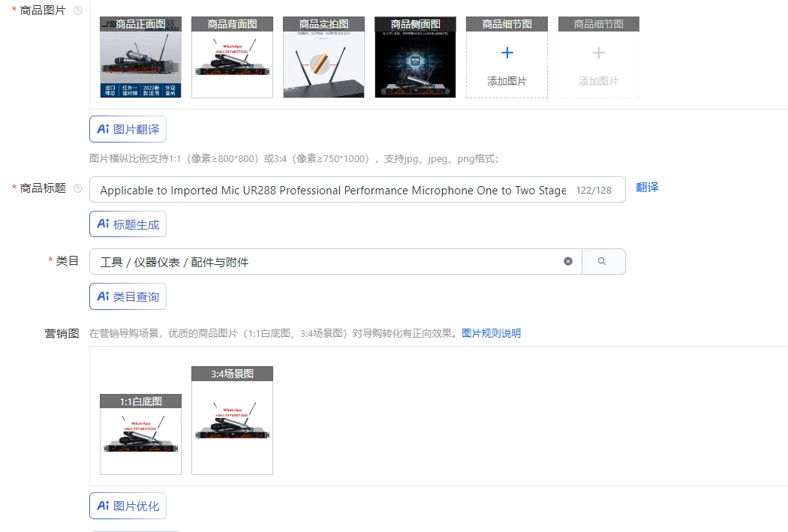Click help icon next to 商品标题
This screenshot has width=788, height=532.
click(78, 188)
